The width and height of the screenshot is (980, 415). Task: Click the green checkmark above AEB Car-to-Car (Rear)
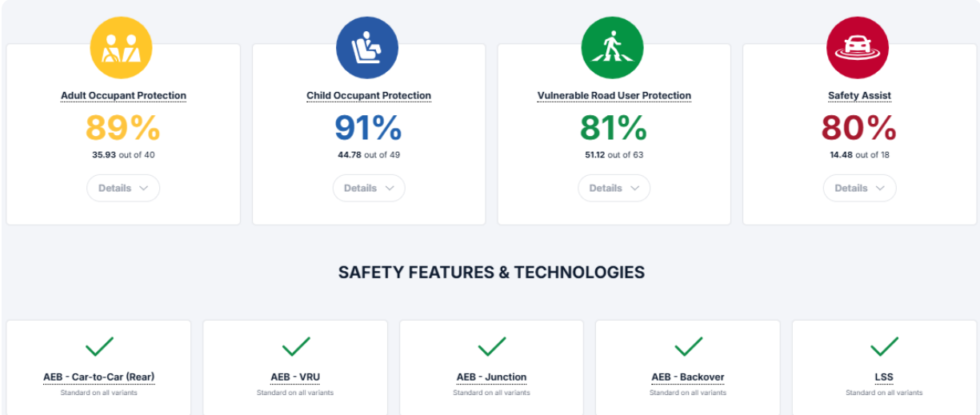99,347
